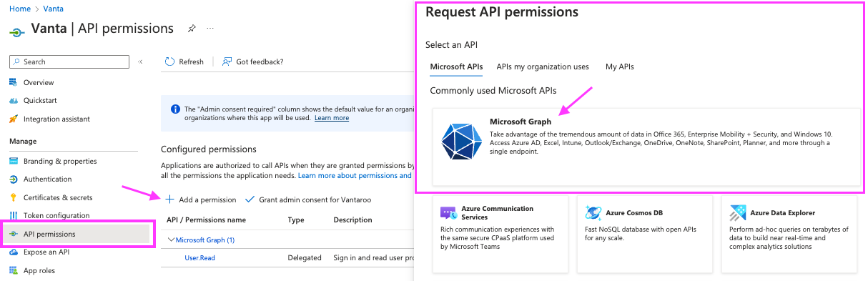Open Authentication settings
The height and width of the screenshot is (281, 868).
[47, 179]
